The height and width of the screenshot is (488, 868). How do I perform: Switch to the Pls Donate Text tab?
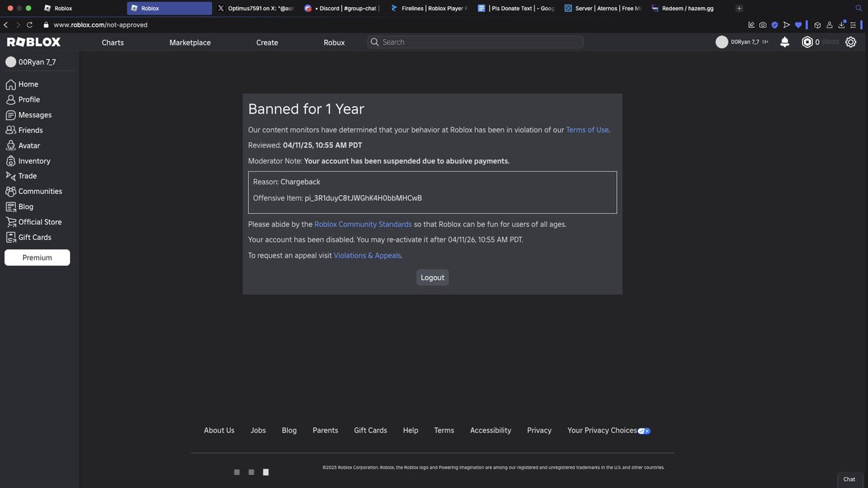(x=516, y=8)
